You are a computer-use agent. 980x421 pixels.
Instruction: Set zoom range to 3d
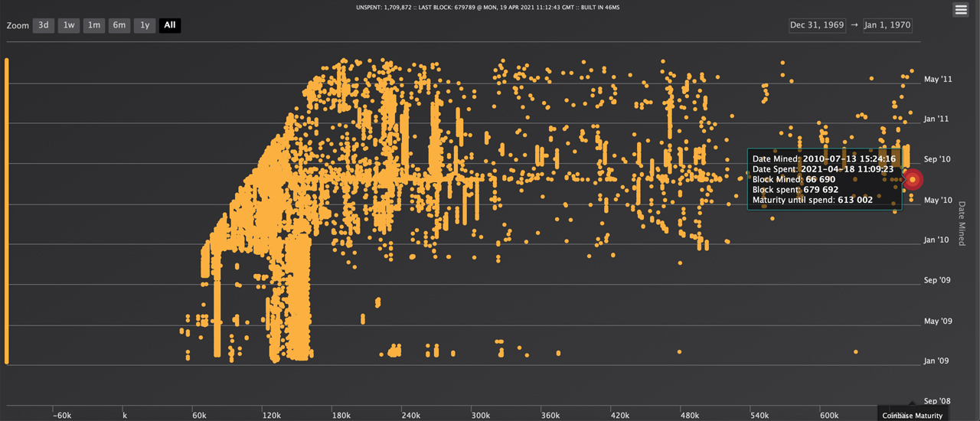pos(44,25)
